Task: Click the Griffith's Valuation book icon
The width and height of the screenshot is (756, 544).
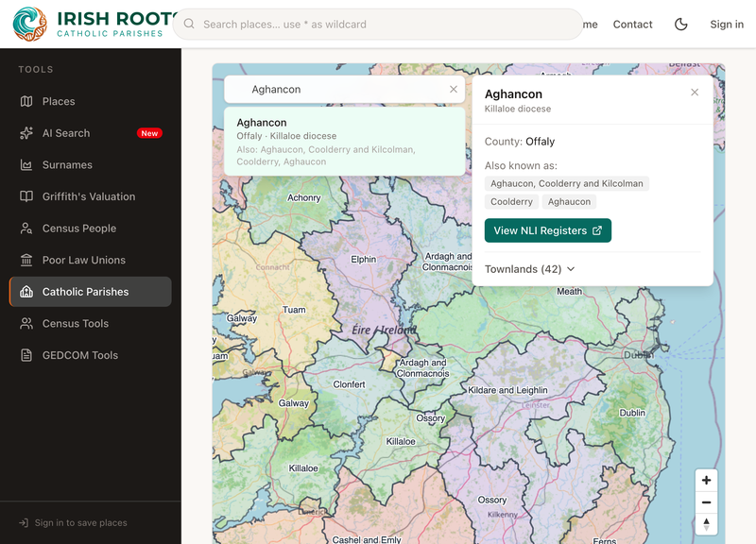Action: coord(26,196)
